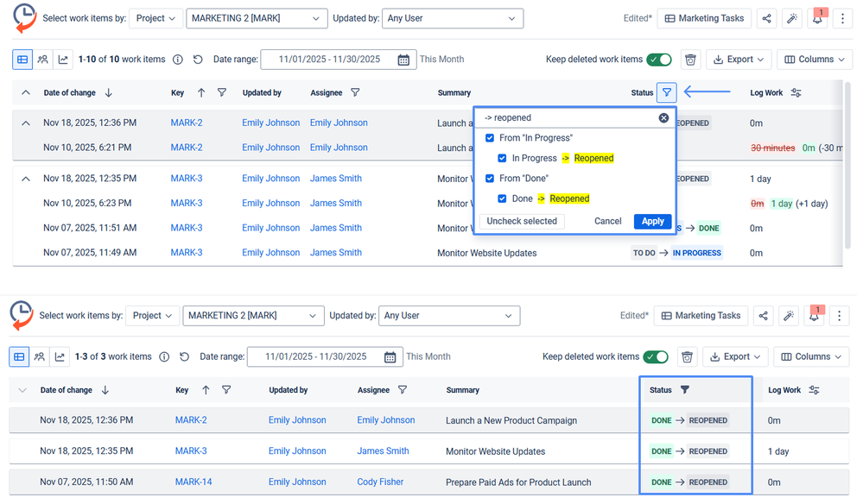Click the date range field in the 10-work-items view
This screenshot has height=504, width=863.
coord(338,60)
